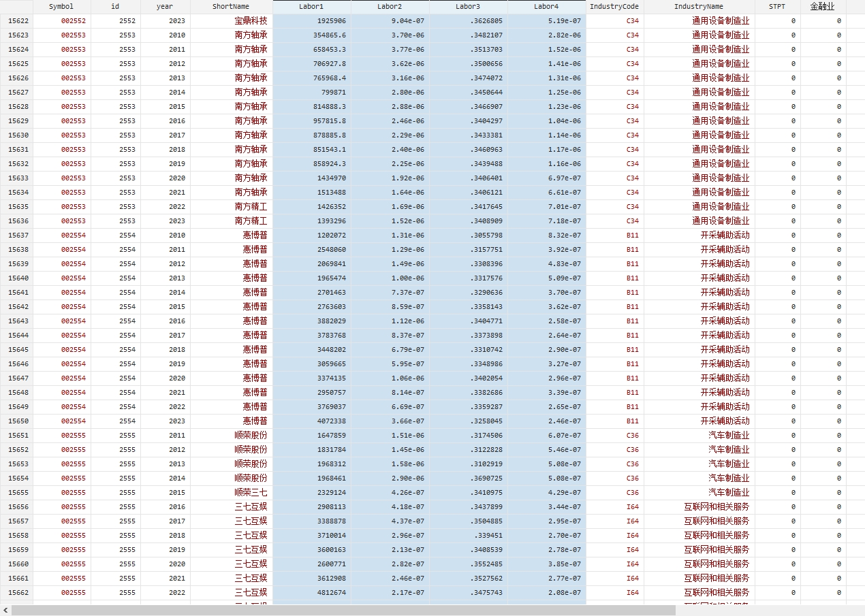
Task: Click the horizontal scrollbar left arrow
Action: [5, 611]
